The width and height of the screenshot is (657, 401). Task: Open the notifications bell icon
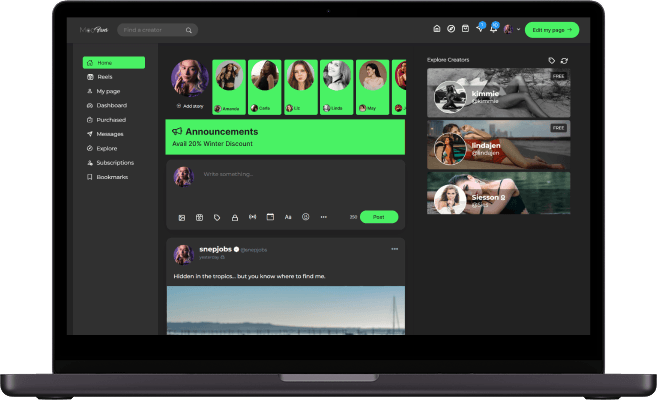pos(494,29)
